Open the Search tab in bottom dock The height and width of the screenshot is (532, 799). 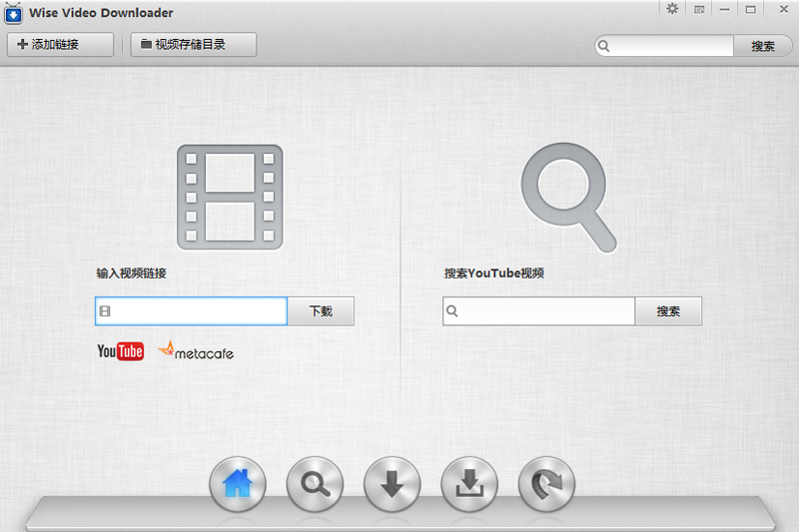coord(315,484)
